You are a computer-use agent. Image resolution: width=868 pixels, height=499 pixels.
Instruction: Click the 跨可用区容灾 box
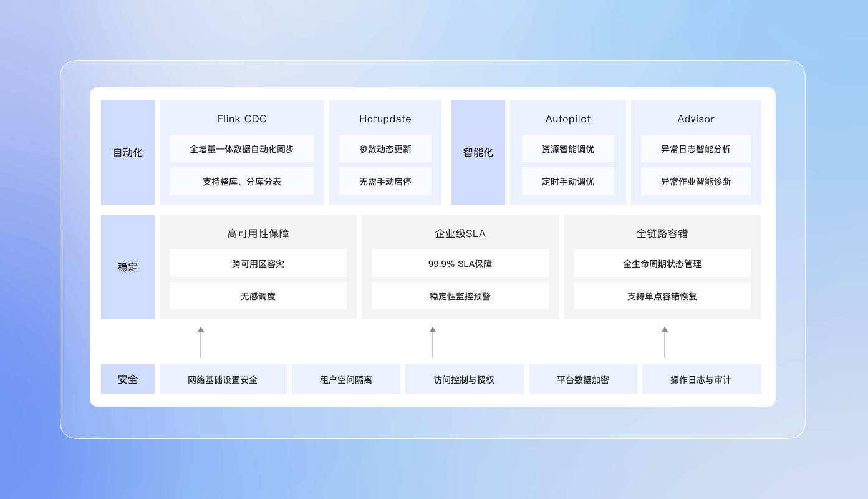pos(258,264)
